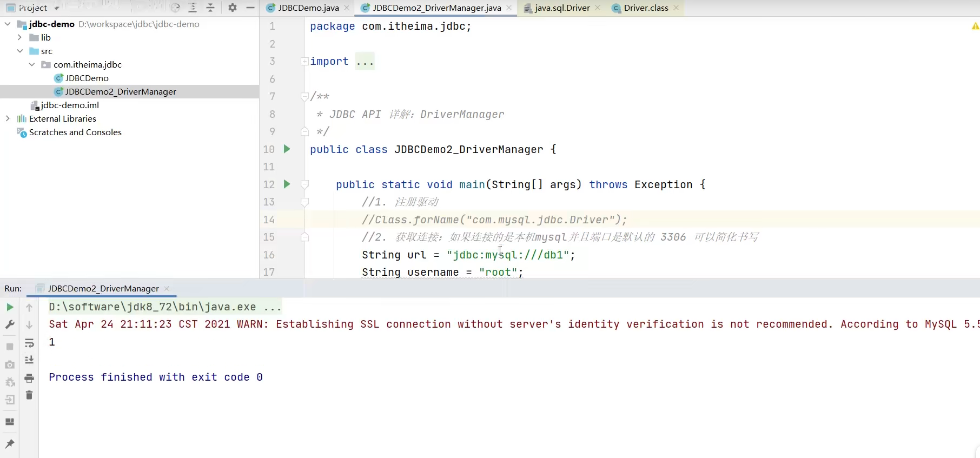The image size is (980, 458).
Task: Click the down stack trace arrow
Action: [x=29, y=324]
